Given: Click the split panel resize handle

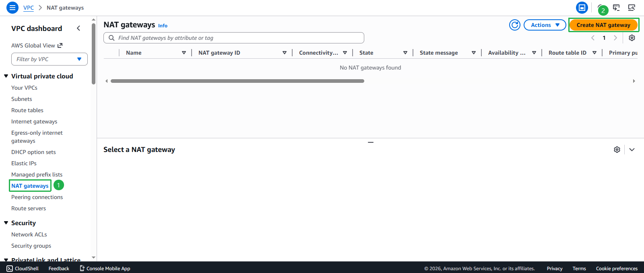Looking at the screenshot, I should tap(371, 142).
